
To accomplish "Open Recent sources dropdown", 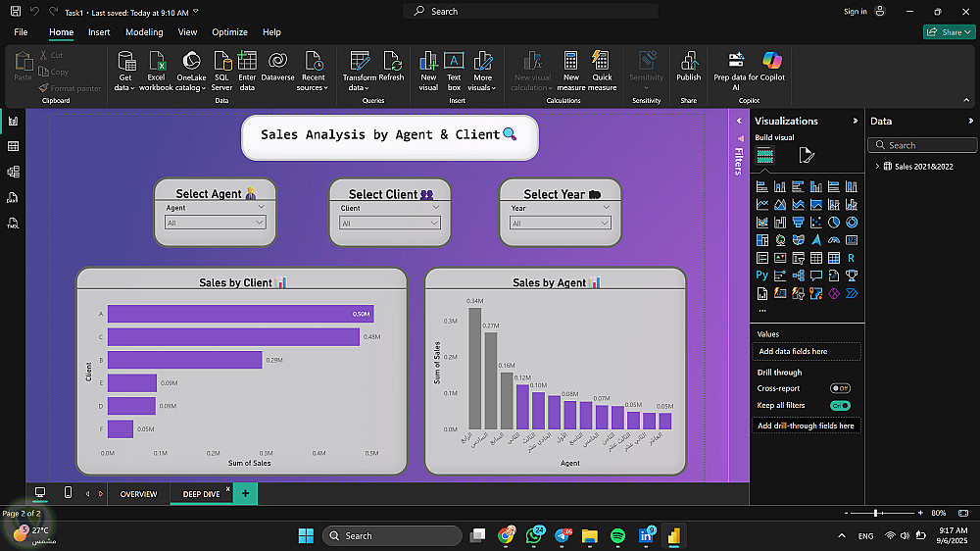I will [x=314, y=71].
